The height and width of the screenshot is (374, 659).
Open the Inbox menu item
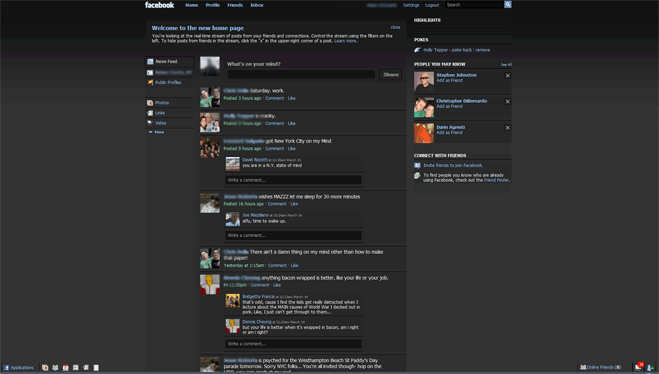257,5
